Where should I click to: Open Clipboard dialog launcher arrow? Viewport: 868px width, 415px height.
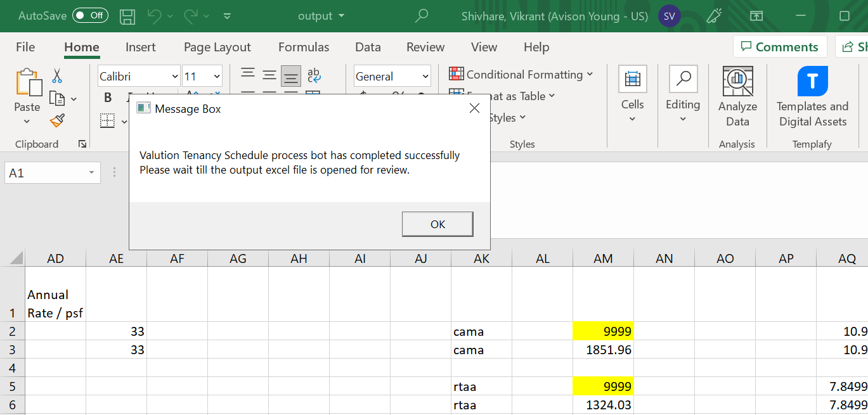coord(82,144)
